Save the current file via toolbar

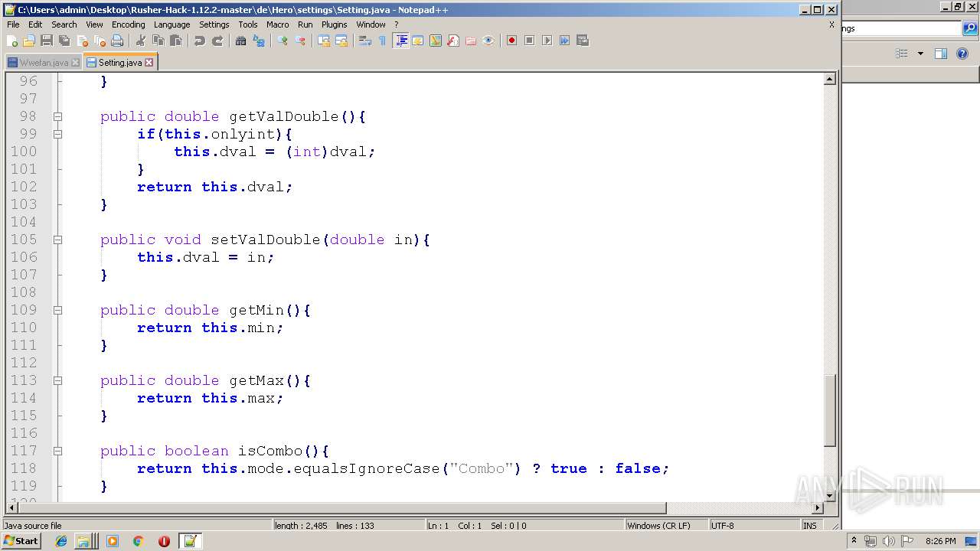point(47,41)
